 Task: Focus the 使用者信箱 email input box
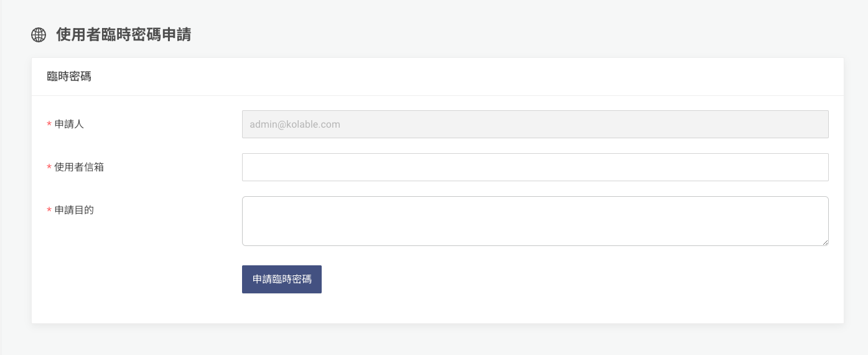pyautogui.click(x=534, y=167)
